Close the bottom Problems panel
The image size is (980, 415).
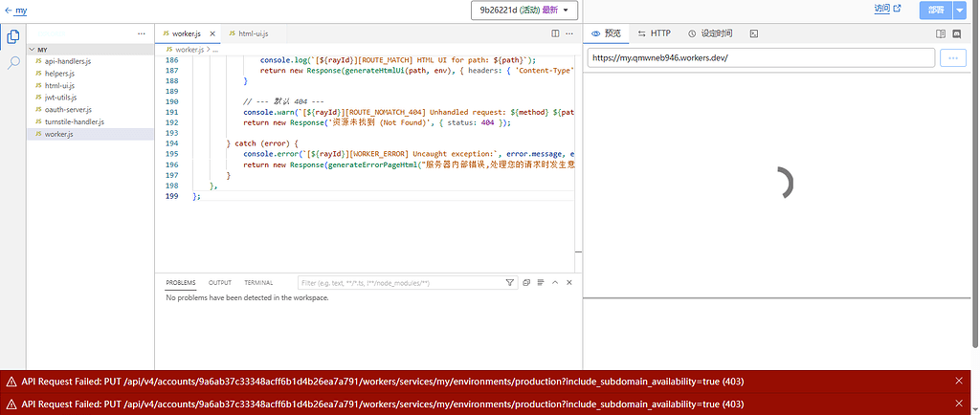[x=569, y=283]
